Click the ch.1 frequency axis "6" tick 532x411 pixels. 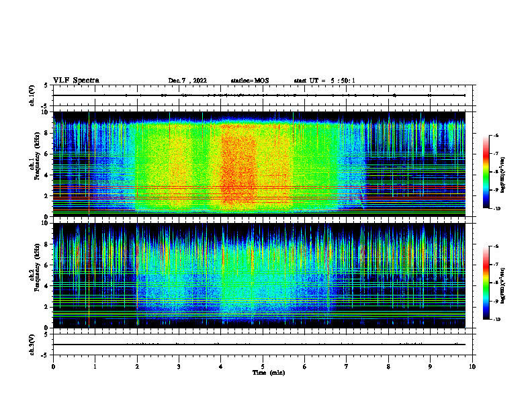(47, 154)
